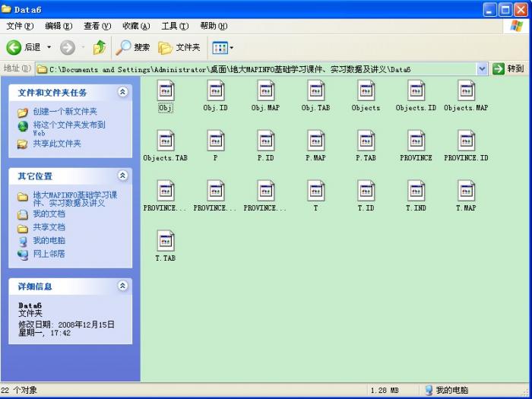Open the Search magnifier tool

(124, 47)
